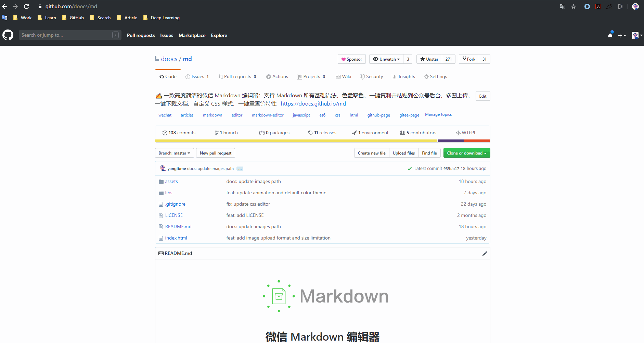Open Marketplace in the top navigation
Screen dimensions: 644x343
(192, 35)
